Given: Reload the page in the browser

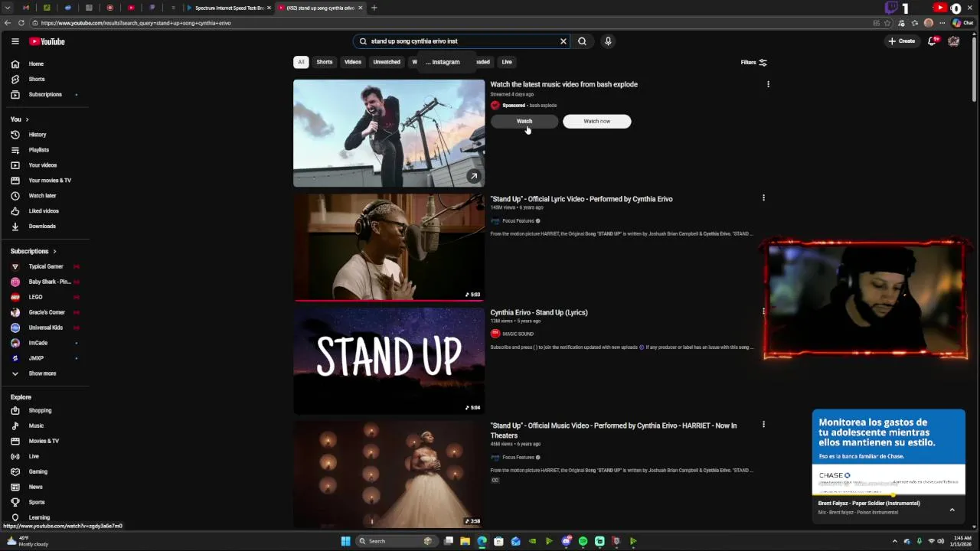Looking at the screenshot, I should 21,23.
